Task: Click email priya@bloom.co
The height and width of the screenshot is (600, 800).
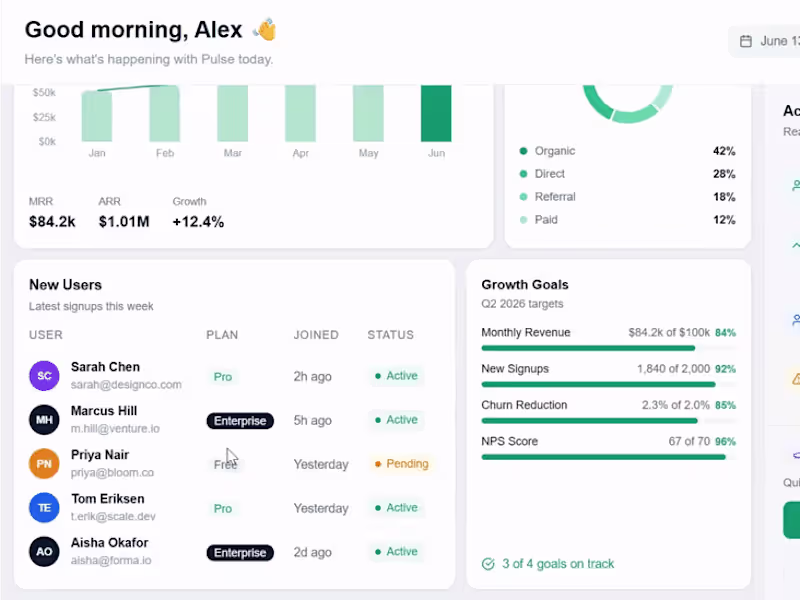Action: [112, 472]
